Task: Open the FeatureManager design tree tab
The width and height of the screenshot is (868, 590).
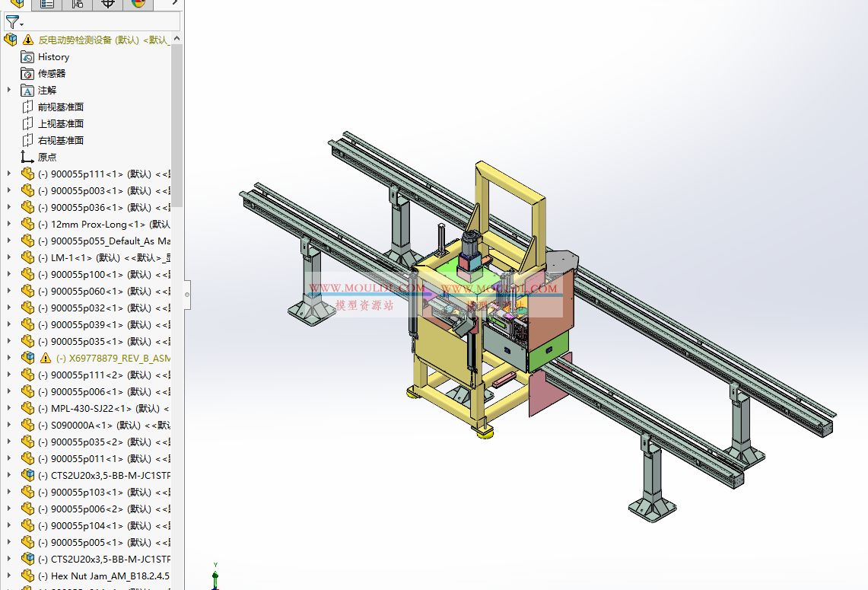Action: coord(16,4)
